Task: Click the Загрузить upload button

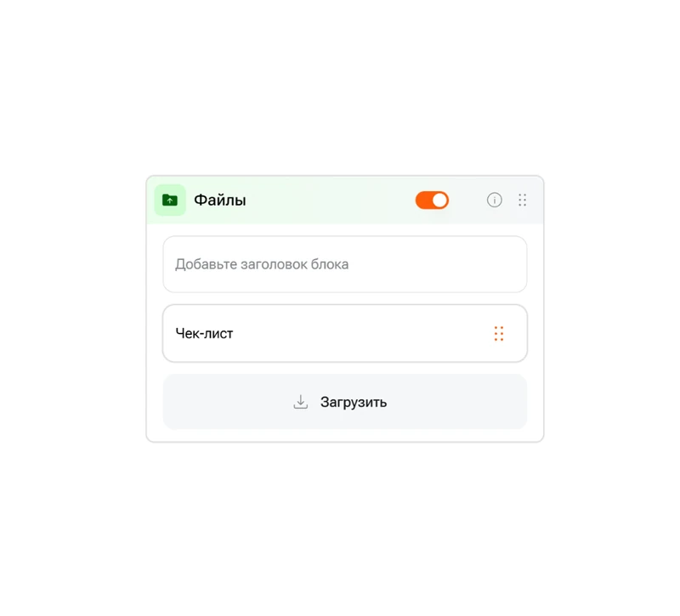Action: [x=345, y=402]
